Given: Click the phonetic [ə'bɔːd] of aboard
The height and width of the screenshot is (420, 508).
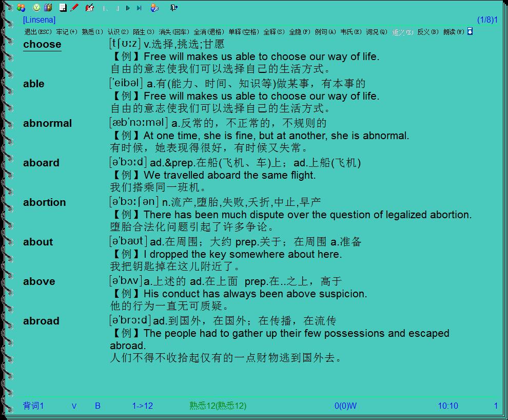Looking at the screenshot, I should point(128,162).
